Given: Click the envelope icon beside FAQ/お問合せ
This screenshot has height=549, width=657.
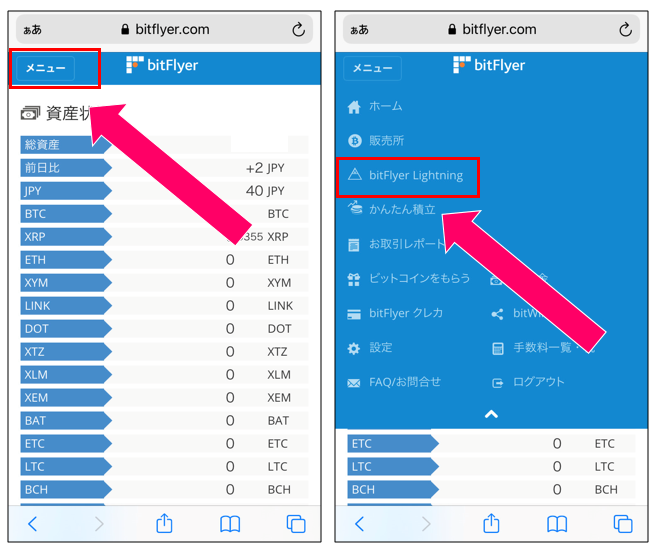Looking at the screenshot, I should tap(354, 383).
